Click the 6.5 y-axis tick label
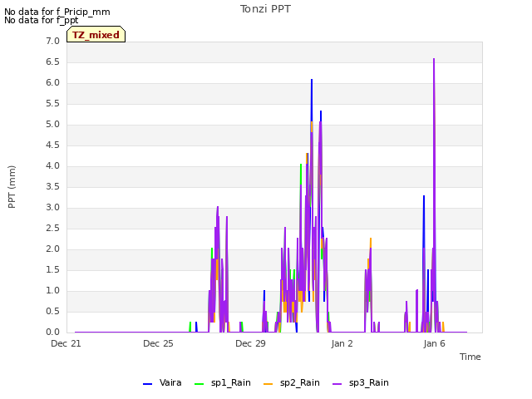Screen dimensions: 532x399 click(52, 62)
